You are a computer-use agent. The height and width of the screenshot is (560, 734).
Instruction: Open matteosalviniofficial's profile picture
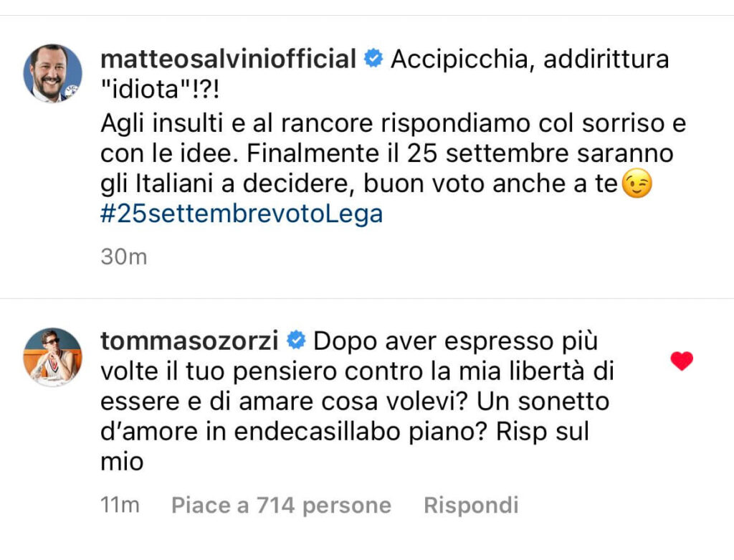coord(53,73)
